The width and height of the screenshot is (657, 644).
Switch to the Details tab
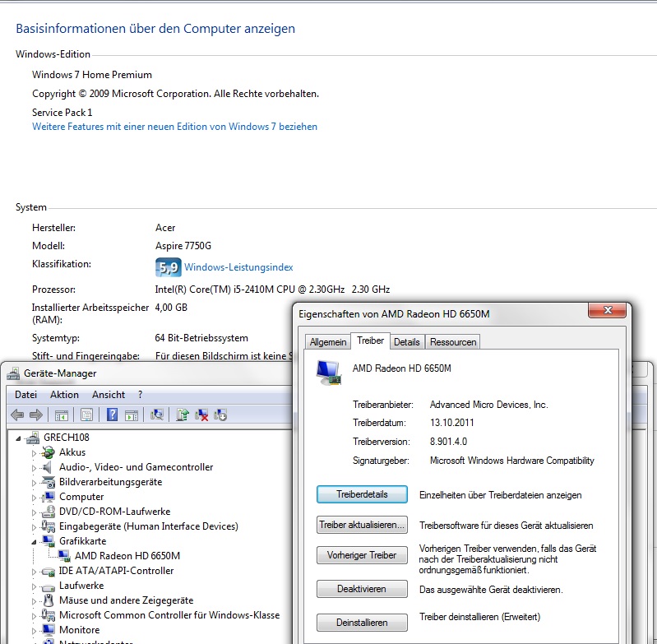[x=407, y=342]
